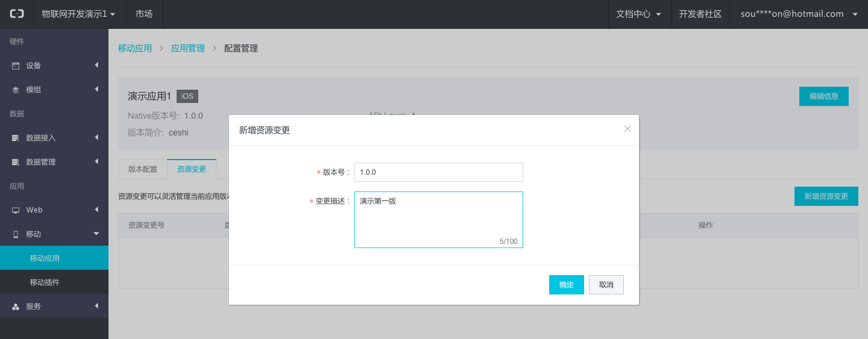Open 市场 in the top navigation
This screenshot has height=339, width=868.
point(144,14)
